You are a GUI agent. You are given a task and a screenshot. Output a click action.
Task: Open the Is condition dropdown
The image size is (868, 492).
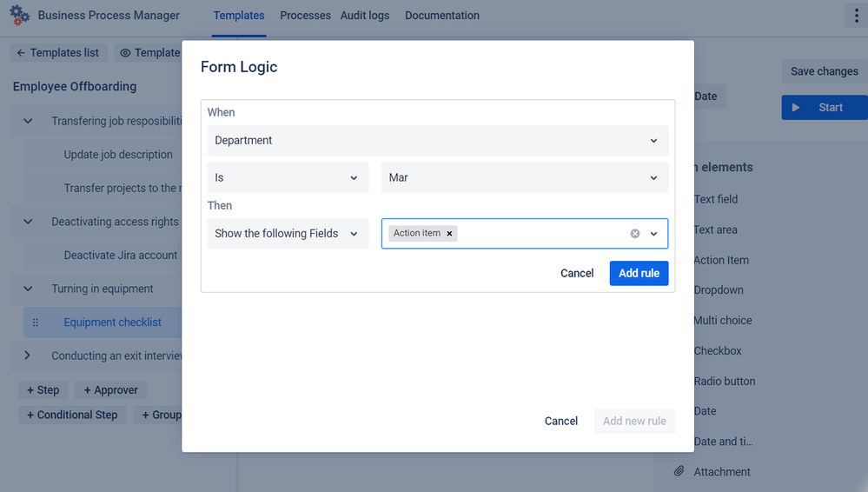tap(288, 178)
